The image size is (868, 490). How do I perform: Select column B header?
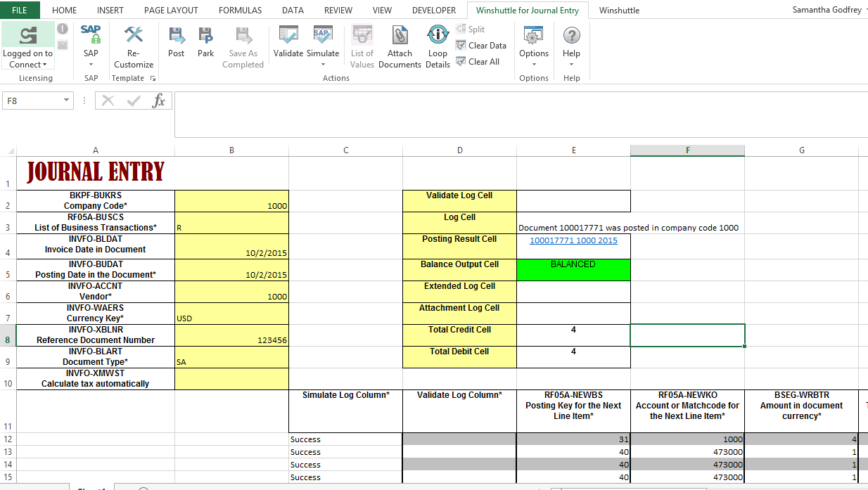(231, 150)
